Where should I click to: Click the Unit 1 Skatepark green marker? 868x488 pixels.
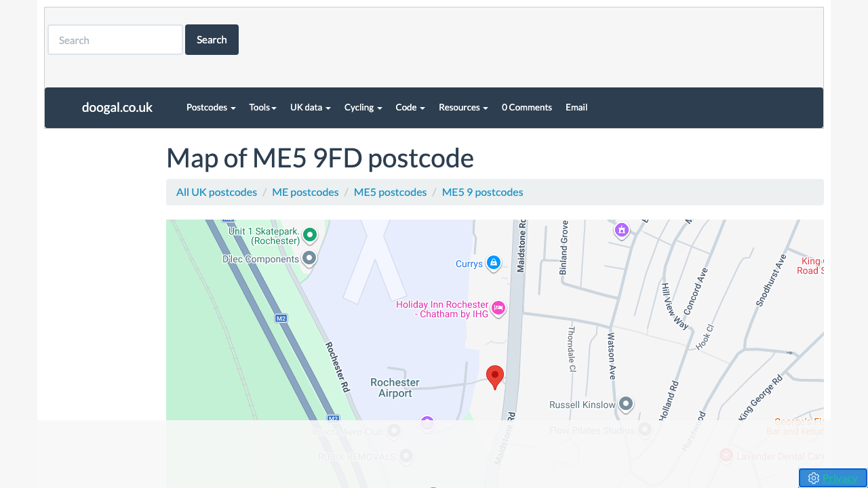click(x=310, y=235)
